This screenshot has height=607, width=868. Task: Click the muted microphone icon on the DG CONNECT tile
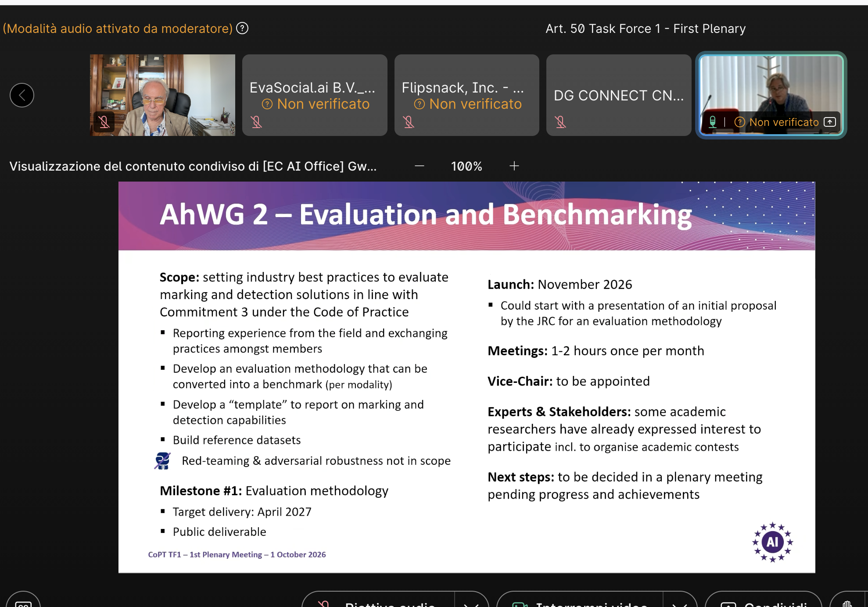(x=561, y=122)
